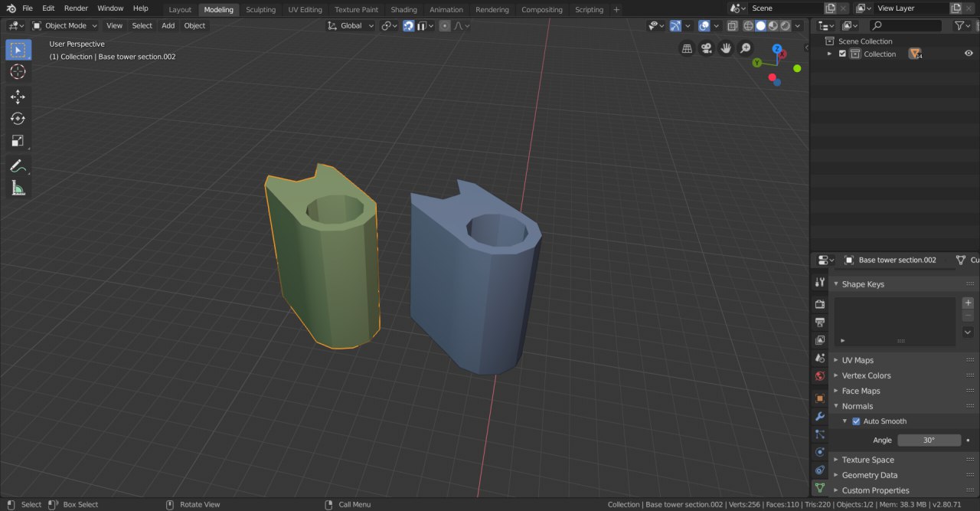980x511 pixels.
Task: Choose the Move tool
Action: [x=18, y=97]
